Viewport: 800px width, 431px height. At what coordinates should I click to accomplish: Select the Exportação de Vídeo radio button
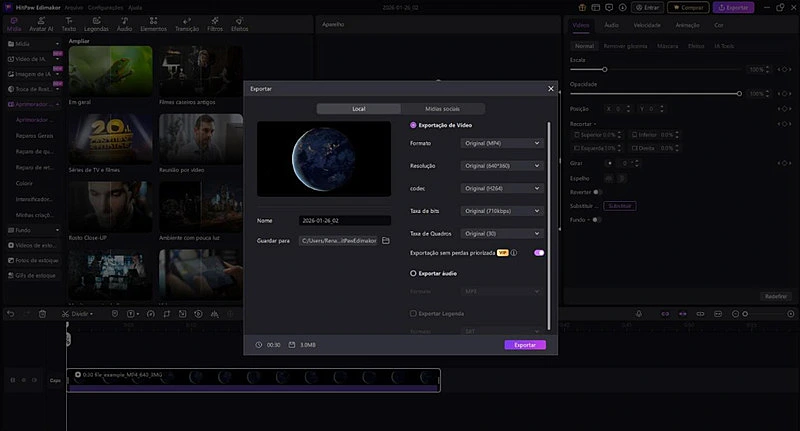click(414, 125)
